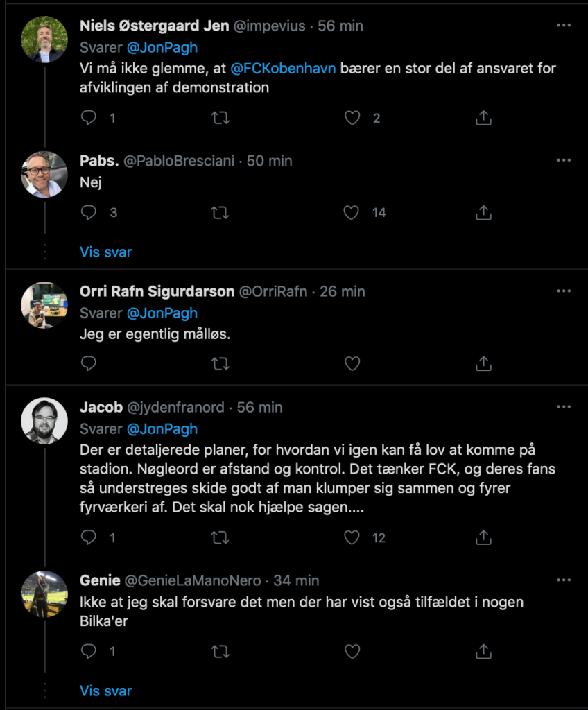
Task: Like Orri Rafn's "målløs" tweet
Action: click(x=353, y=363)
